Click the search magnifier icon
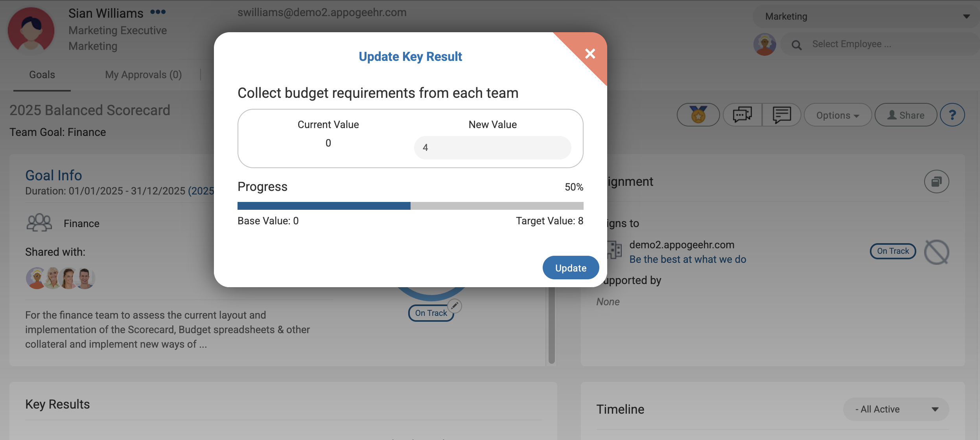This screenshot has width=980, height=440. pos(796,45)
